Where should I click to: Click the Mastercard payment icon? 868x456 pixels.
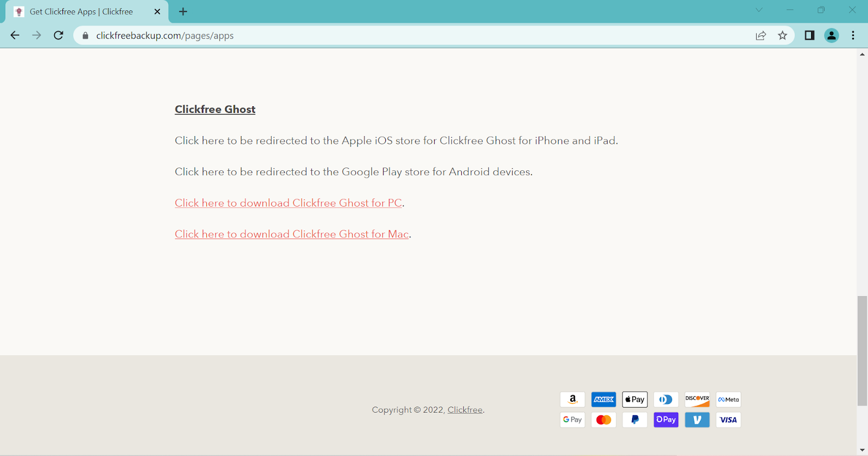click(604, 420)
